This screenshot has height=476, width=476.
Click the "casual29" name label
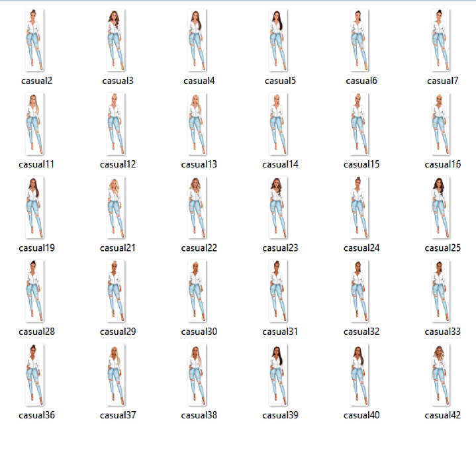coord(118,332)
